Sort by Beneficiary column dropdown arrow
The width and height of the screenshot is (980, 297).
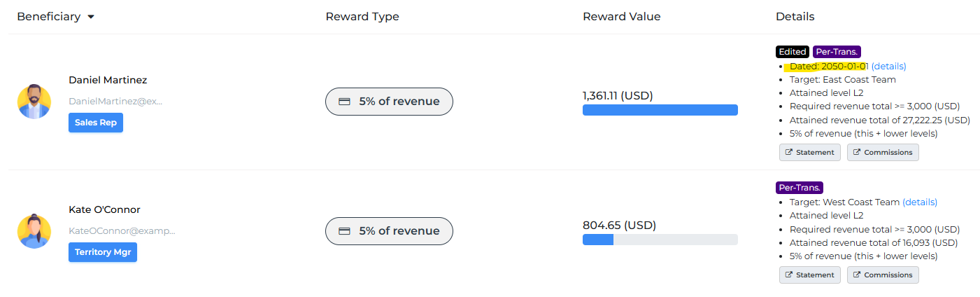(91, 17)
